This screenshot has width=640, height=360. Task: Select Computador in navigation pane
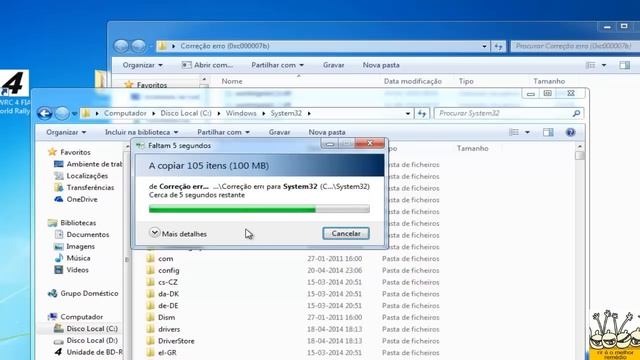pyautogui.click(x=76, y=317)
